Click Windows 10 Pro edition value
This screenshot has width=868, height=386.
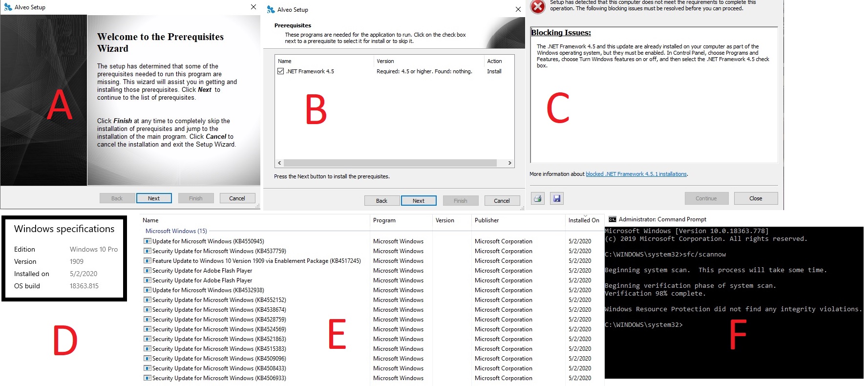coord(94,249)
